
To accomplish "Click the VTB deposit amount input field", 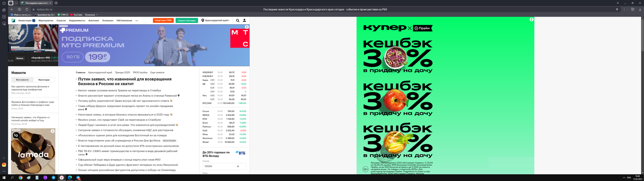I will 219,166.
